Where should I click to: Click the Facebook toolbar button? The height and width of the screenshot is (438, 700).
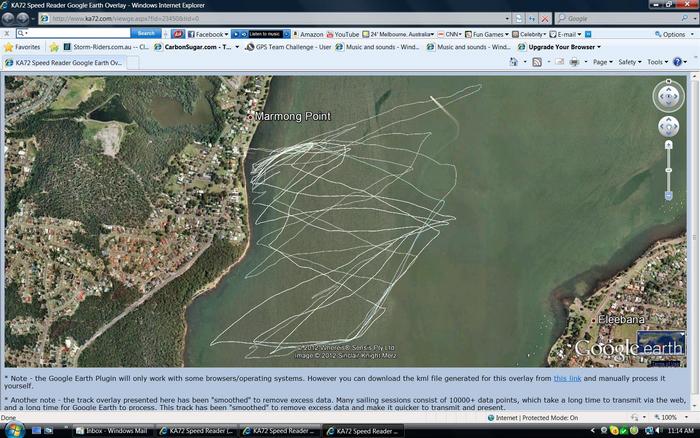206,34
